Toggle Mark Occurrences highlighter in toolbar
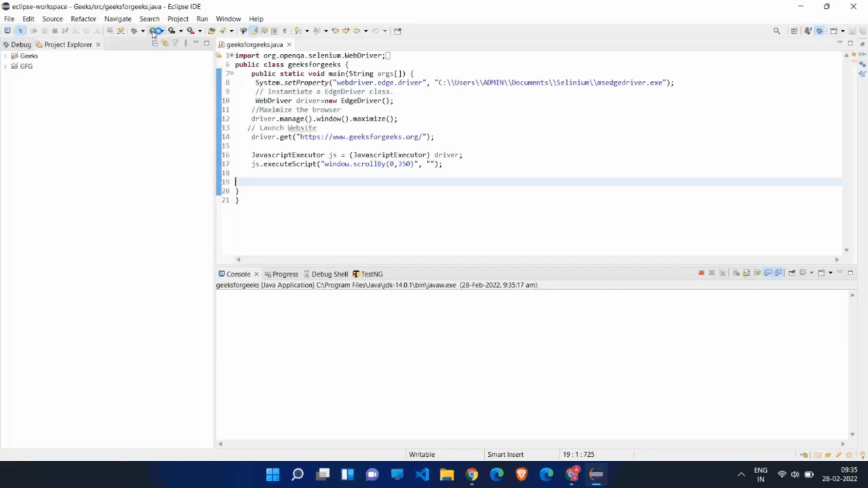 254,30
